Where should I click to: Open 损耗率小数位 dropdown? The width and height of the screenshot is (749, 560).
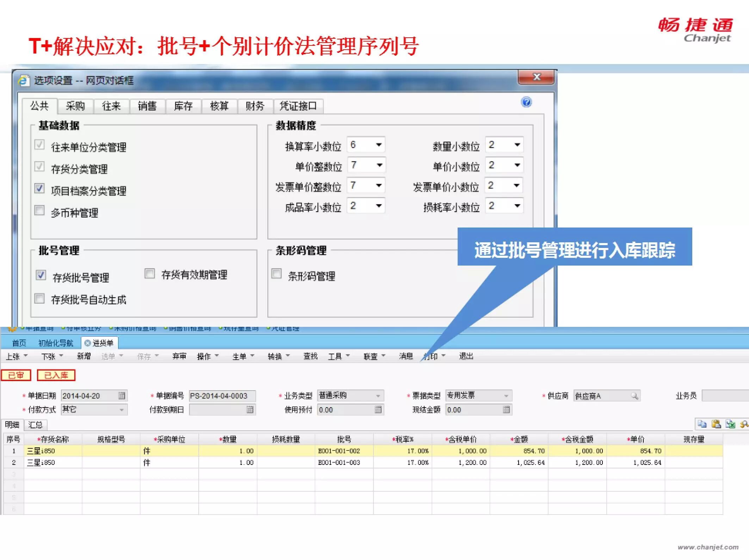505,206
